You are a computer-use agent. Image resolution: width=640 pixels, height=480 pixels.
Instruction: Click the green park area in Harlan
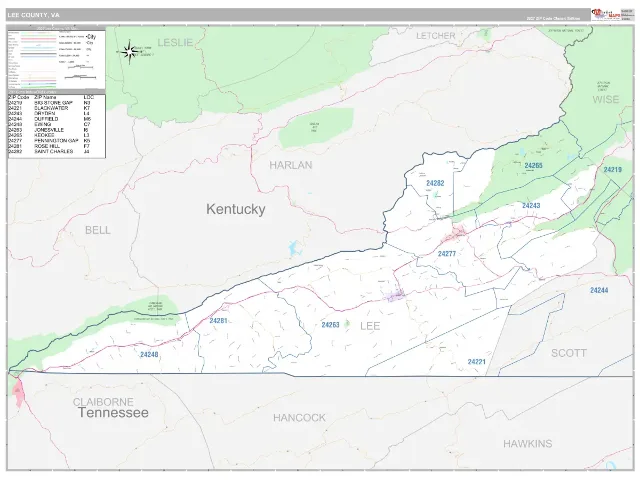tap(314, 128)
